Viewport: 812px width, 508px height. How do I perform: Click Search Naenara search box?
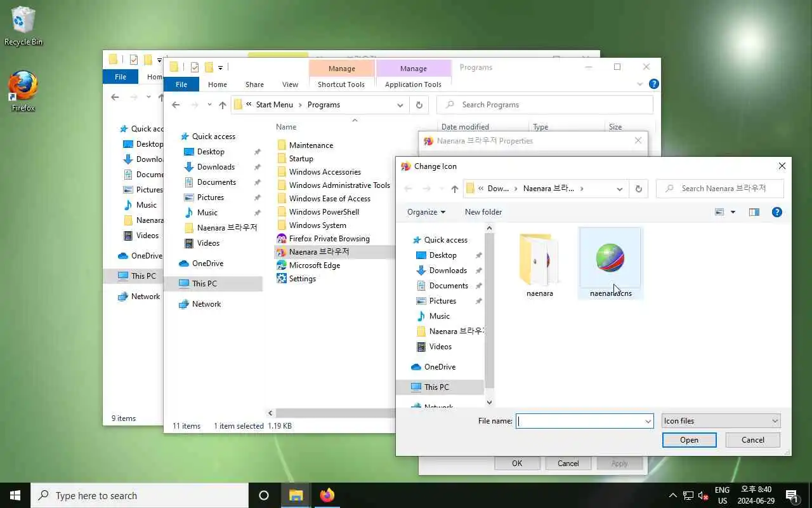tap(720, 189)
